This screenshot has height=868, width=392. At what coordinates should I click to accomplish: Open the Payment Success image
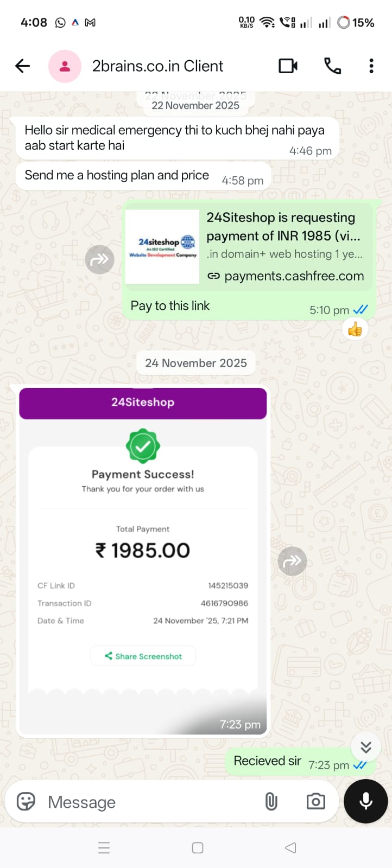click(143, 560)
